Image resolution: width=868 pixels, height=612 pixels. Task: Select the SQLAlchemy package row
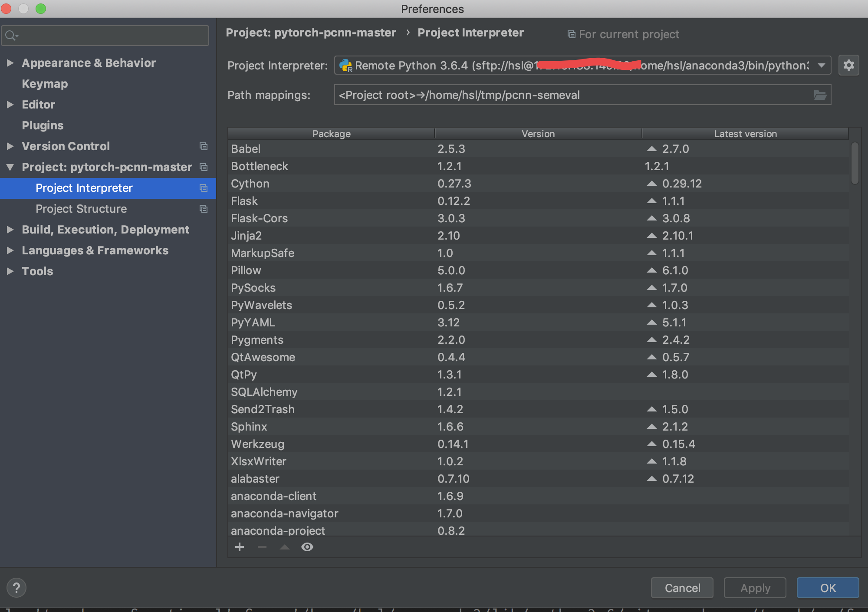(x=538, y=392)
